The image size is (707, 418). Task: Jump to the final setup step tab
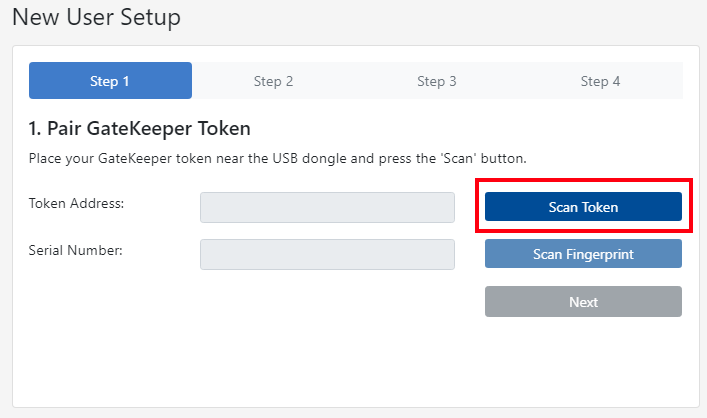[600, 81]
